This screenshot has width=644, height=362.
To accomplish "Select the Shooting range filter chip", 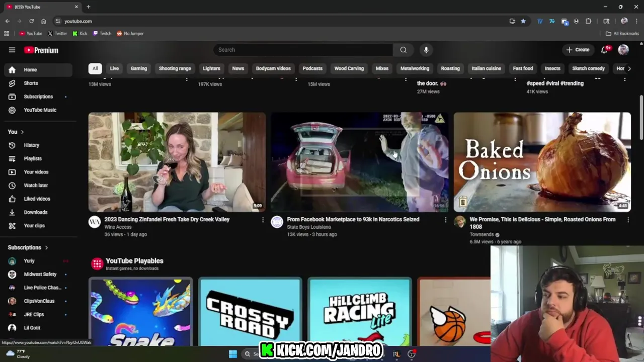I will pyautogui.click(x=175, y=68).
